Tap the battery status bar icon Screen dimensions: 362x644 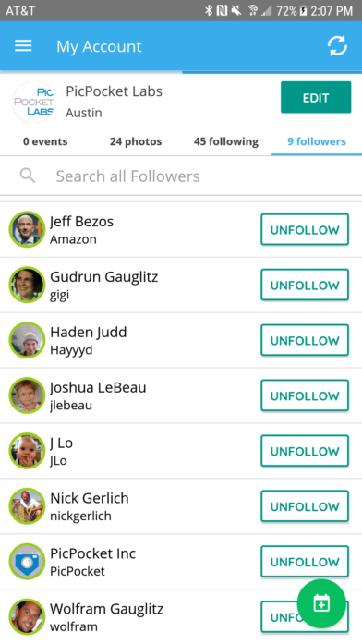pos(303,11)
